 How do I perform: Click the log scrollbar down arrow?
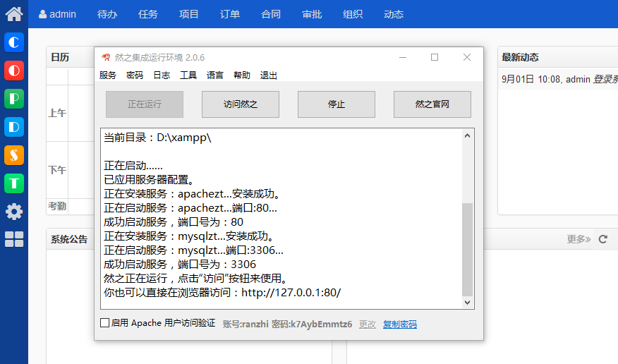point(468,303)
